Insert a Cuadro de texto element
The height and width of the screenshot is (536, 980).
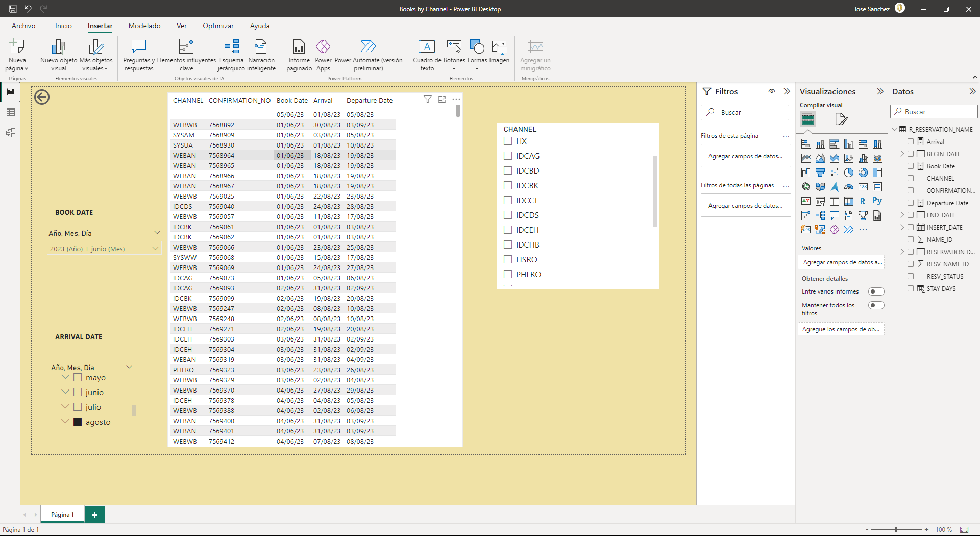coord(427,55)
